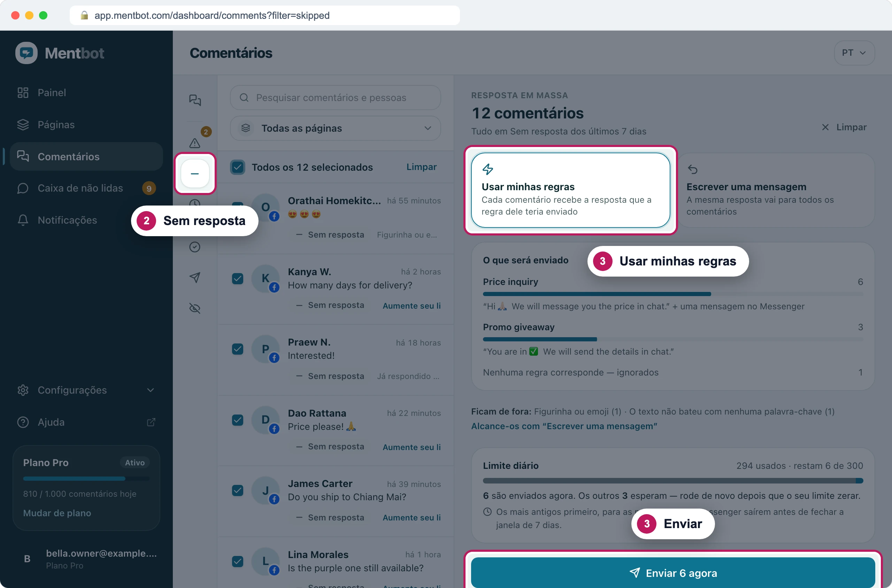The image size is (892, 588).
Task: Expand the Configurações chevron
Action: [x=151, y=390]
